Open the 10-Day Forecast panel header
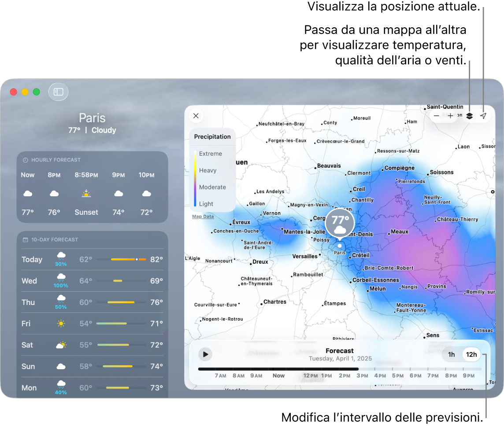 (54, 240)
